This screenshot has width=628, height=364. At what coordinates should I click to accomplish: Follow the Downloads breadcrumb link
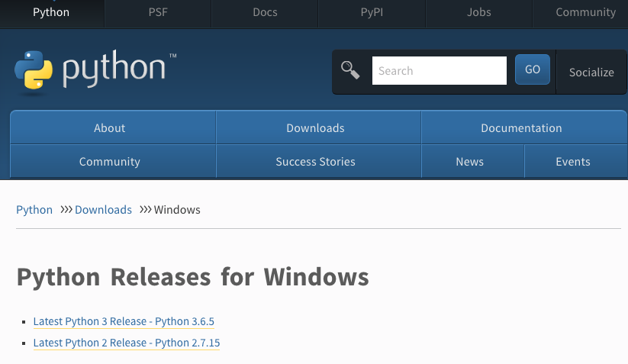103,210
